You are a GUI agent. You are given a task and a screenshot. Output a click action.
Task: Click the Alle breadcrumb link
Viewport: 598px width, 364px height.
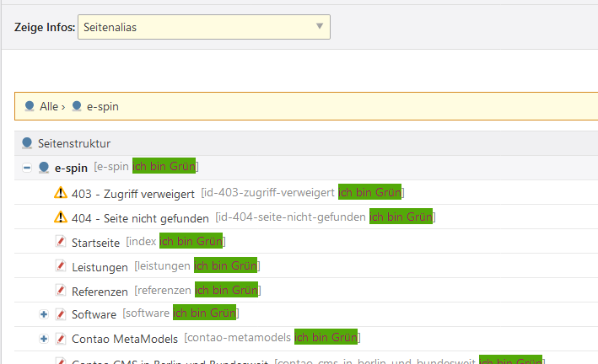tap(49, 106)
